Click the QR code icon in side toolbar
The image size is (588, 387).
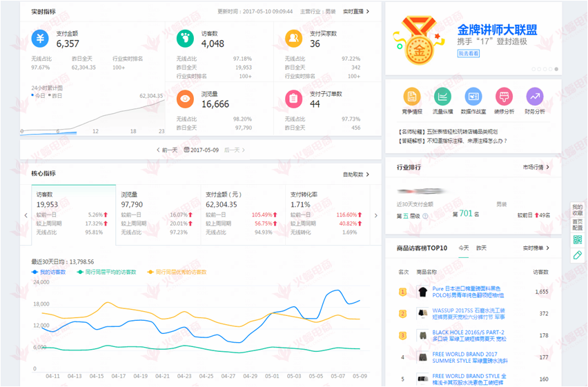pos(577,240)
